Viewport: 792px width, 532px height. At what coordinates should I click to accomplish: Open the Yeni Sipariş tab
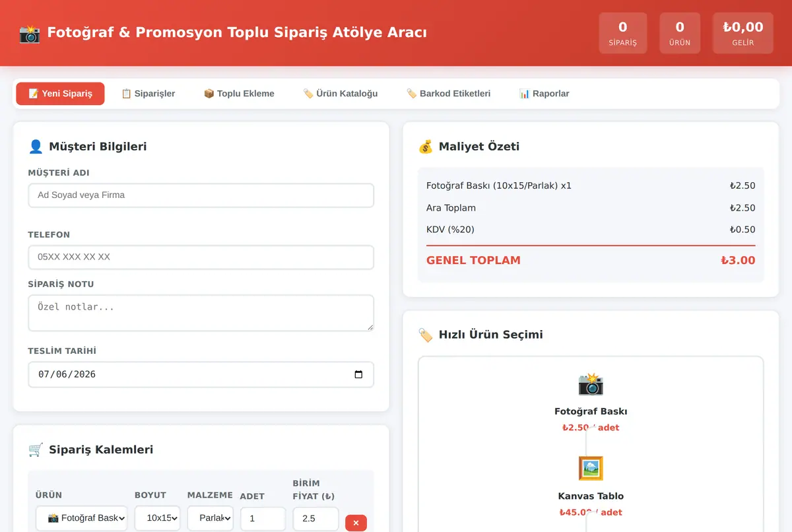(60, 94)
